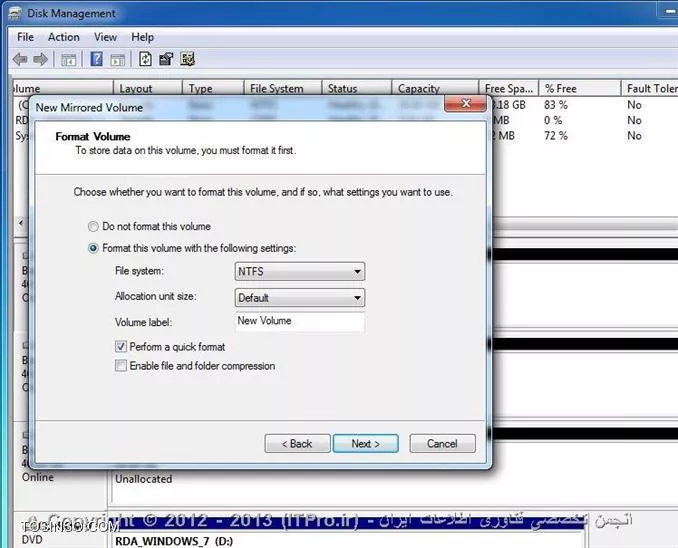
Task: Click the 83 % free value
Action: [x=556, y=105]
